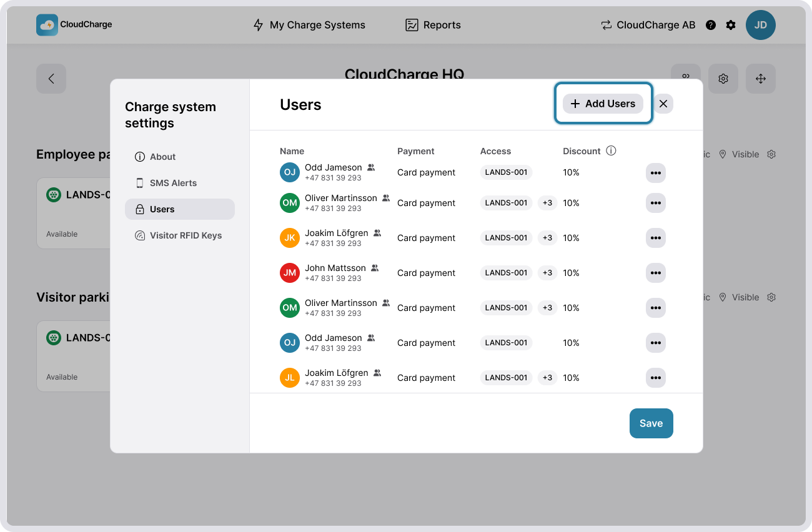Toggle Visible for Employee parking

739,154
